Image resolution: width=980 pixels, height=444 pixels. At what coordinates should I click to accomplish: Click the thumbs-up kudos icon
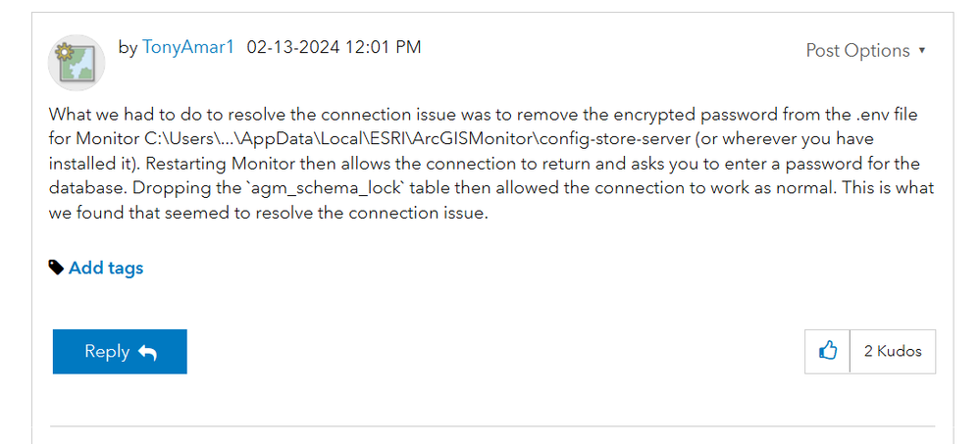(828, 351)
